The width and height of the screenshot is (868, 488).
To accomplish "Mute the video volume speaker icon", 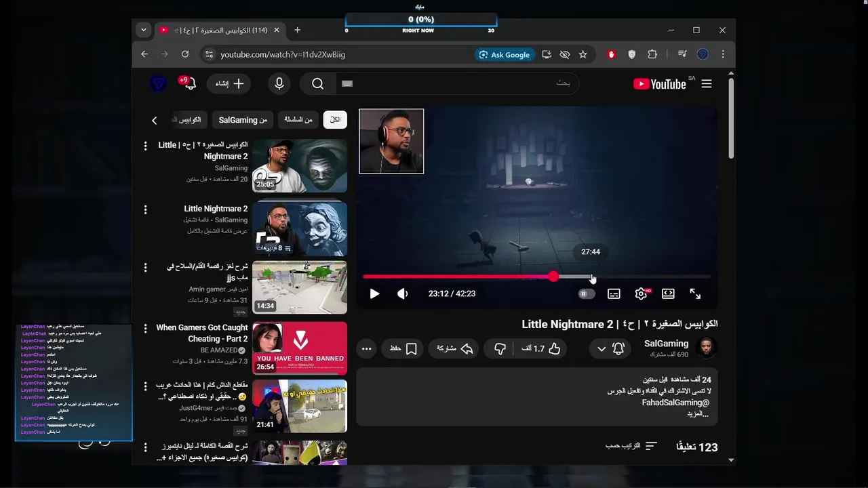I will coord(403,293).
